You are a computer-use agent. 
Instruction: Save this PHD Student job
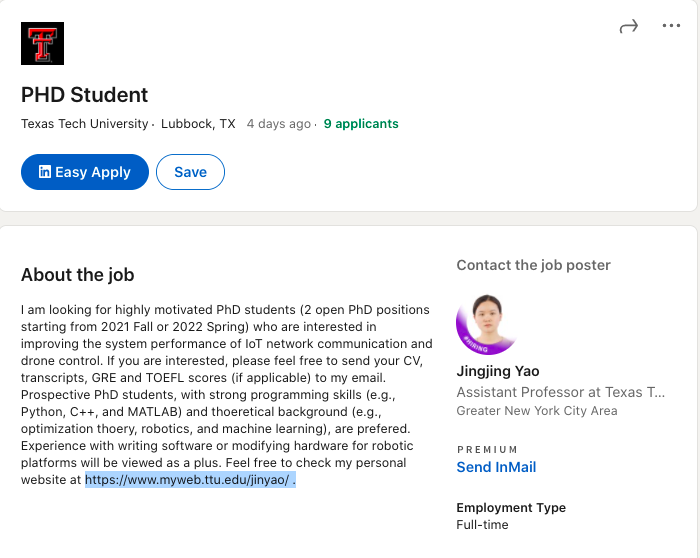tap(190, 172)
